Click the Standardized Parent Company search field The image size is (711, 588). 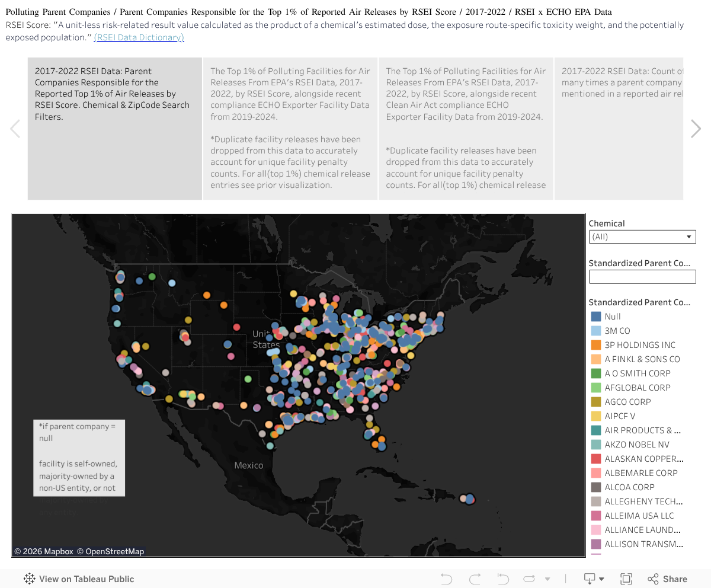(x=642, y=277)
